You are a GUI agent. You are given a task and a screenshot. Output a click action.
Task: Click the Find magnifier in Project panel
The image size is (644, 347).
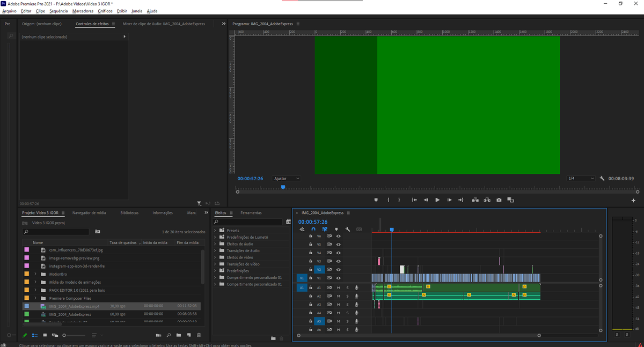pos(169,335)
